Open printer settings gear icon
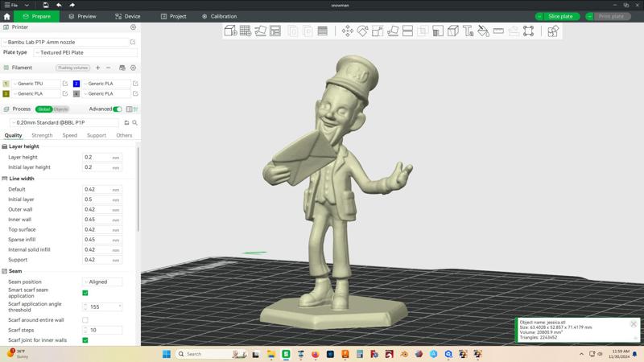Image resolution: width=644 pixels, height=362 pixels. click(x=133, y=27)
